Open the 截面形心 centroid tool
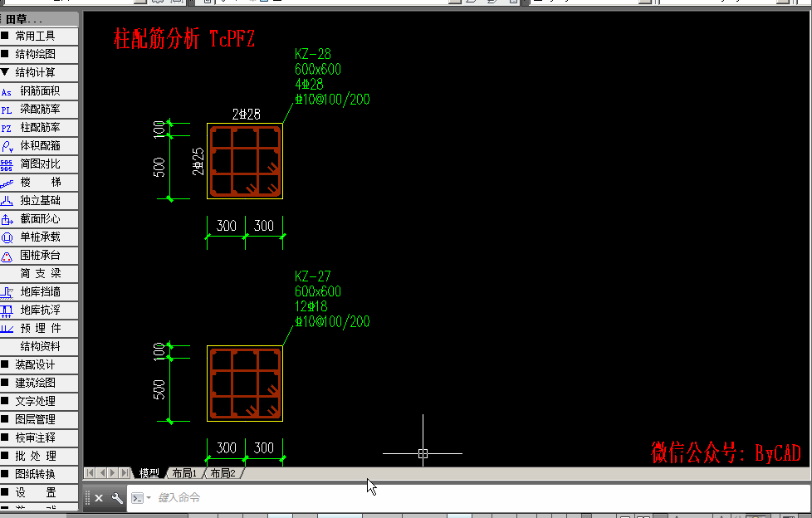The image size is (812, 518). (x=39, y=219)
